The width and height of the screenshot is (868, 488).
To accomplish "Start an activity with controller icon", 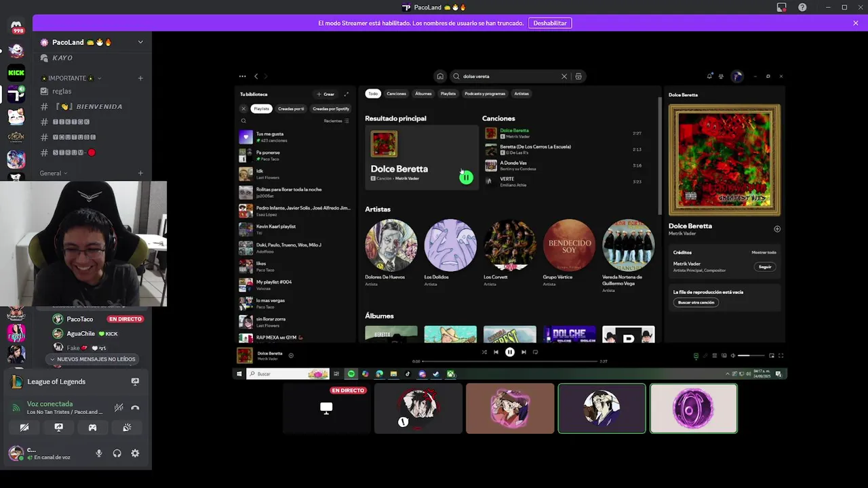I will point(92,428).
